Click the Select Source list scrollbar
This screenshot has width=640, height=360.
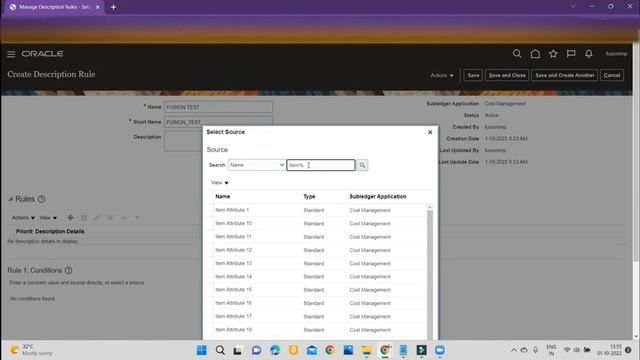click(430, 271)
